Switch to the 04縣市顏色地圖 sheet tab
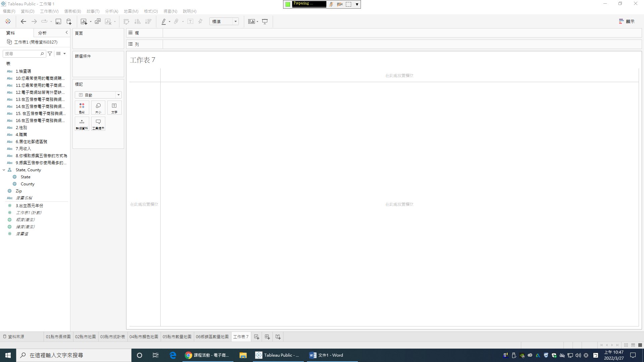Screen dimensions: 644x362 (144, 337)
